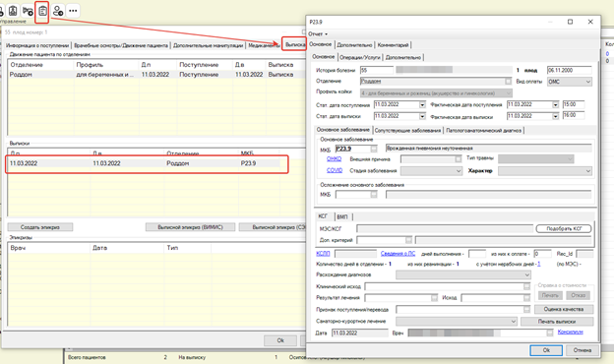Screen dimensions: 614x364
Task: Open the three-dots more options toolbar button
Action: pyautogui.click(x=73, y=11)
